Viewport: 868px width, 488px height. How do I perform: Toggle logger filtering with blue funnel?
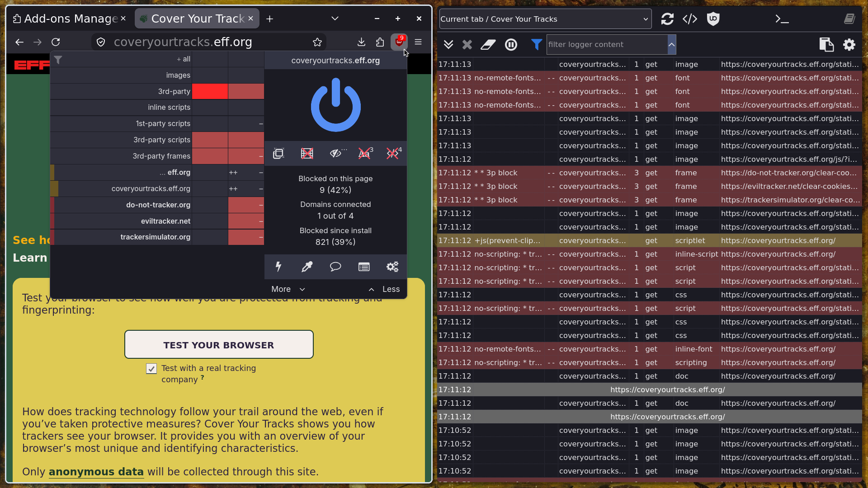pyautogui.click(x=536, y=44)
